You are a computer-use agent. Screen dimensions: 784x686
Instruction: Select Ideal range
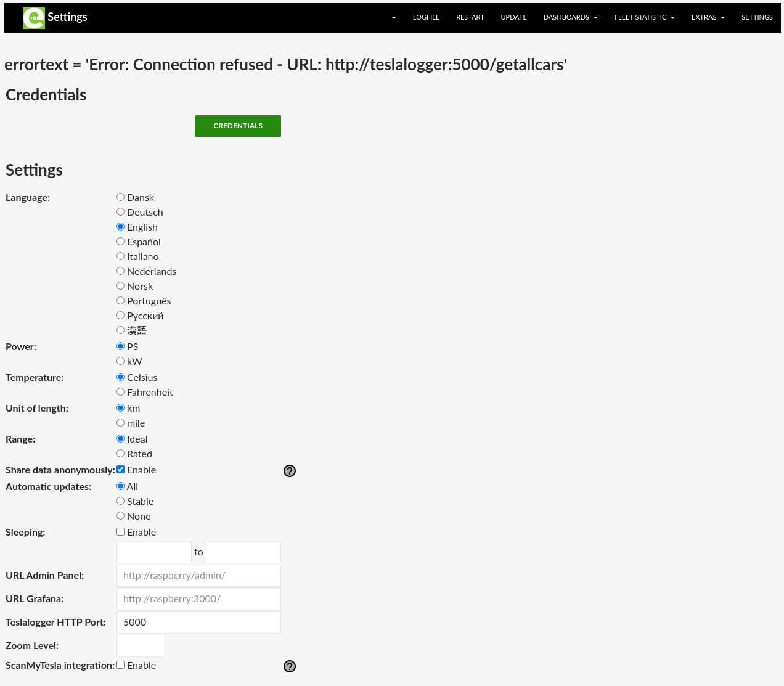point(121,439)
